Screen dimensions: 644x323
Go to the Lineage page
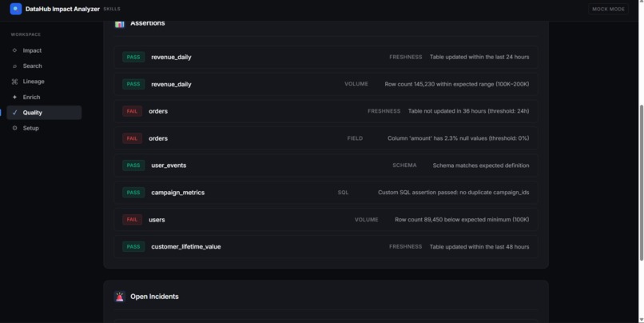tap(44, 82)
